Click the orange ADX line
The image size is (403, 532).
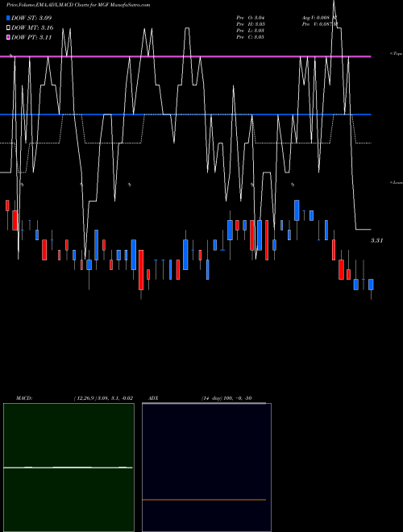coord(204,500)
